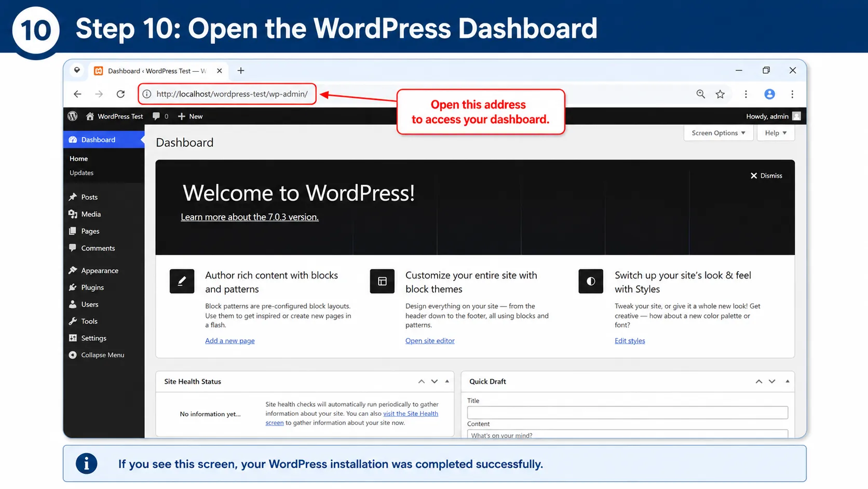The image size is (868, 489).
Task: Open comments bubble in admin bar
Action: (160, 116)
